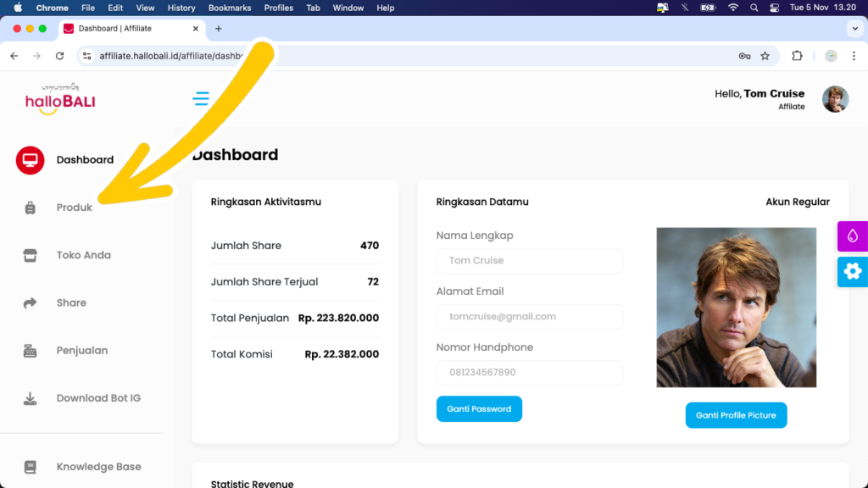This screenshot has height=488, width=868.
Task: Open the magenta droplet theme button
Action: [853, 236]
